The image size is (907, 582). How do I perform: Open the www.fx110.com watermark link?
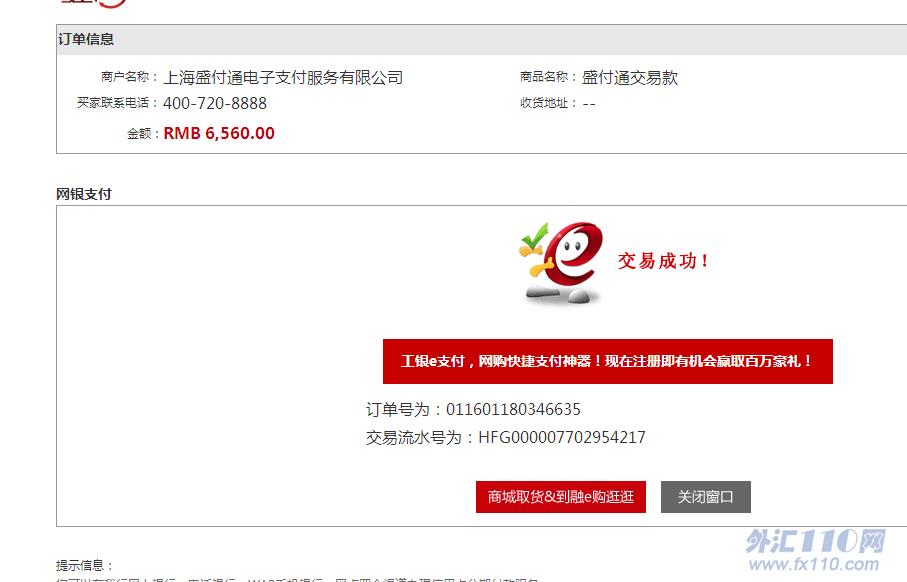coord(814,564)
